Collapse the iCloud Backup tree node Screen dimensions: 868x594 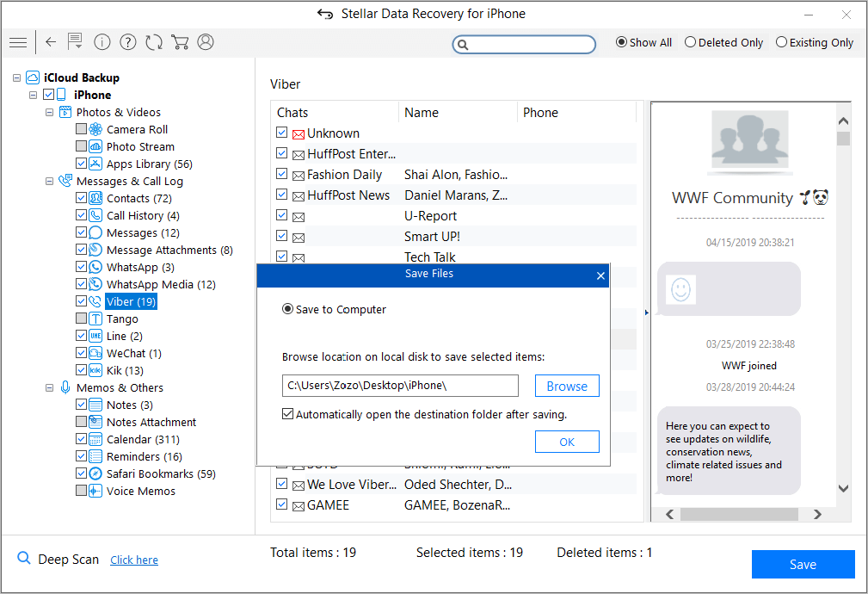coord(16,78)
